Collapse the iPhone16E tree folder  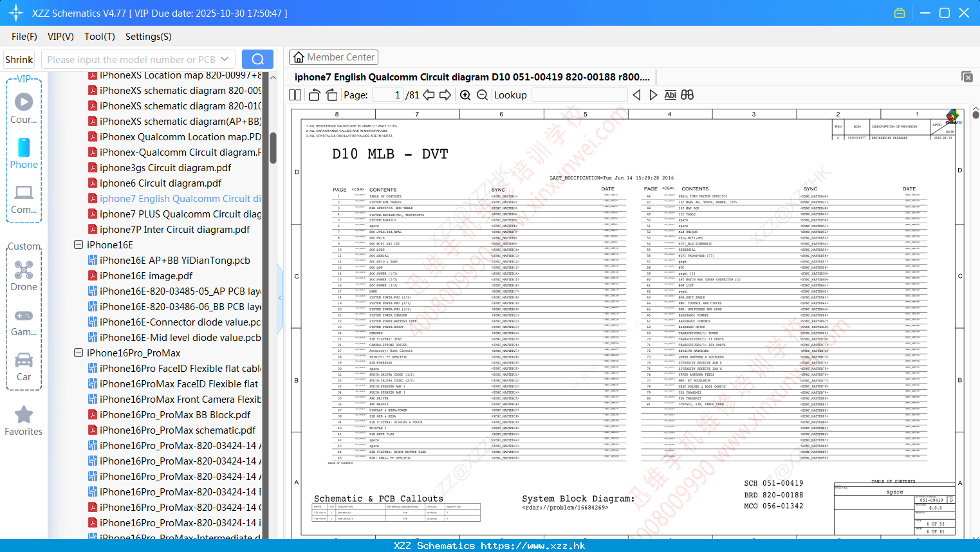[79, 244]
